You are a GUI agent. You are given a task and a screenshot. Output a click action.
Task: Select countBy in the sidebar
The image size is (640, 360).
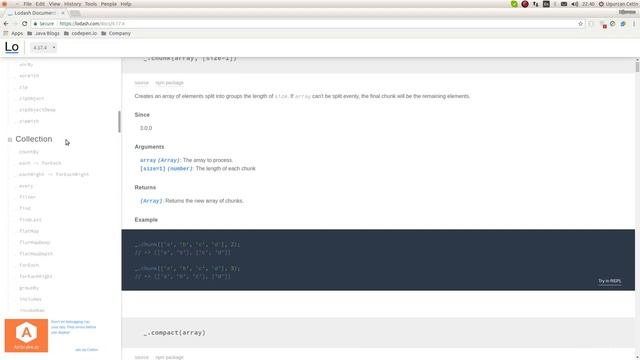[29, 152]
